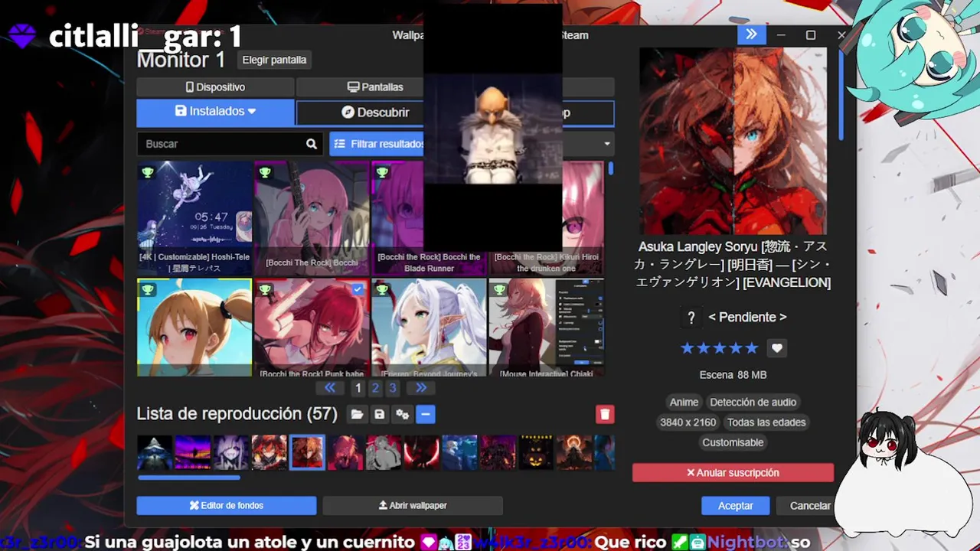Open playlist settings gears icon
The image size is (980, 551).
(402, 414)
